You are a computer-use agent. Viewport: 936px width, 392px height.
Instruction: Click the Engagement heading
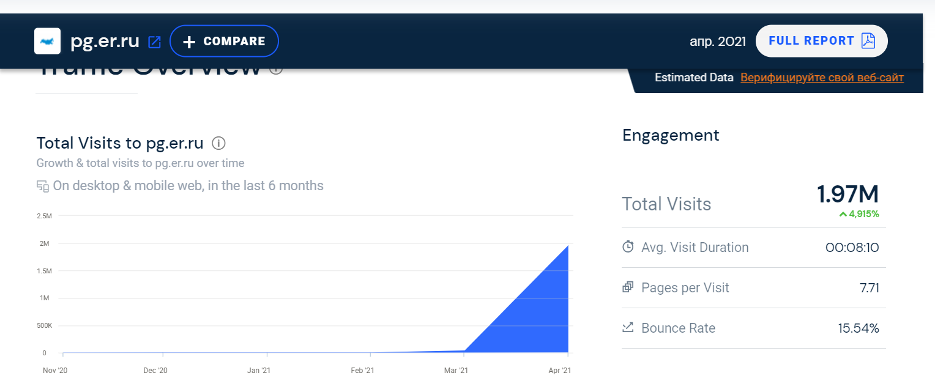point(671,135)
